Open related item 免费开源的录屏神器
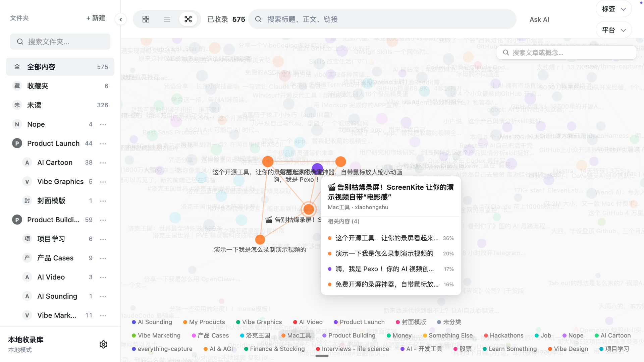This screenshot has width=644, height=362. [391, 285]
